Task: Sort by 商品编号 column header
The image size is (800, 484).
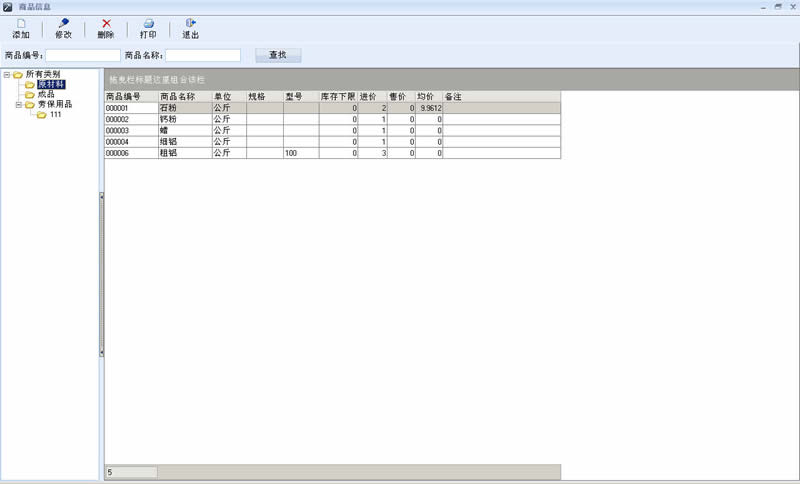Action: (131, 96)
